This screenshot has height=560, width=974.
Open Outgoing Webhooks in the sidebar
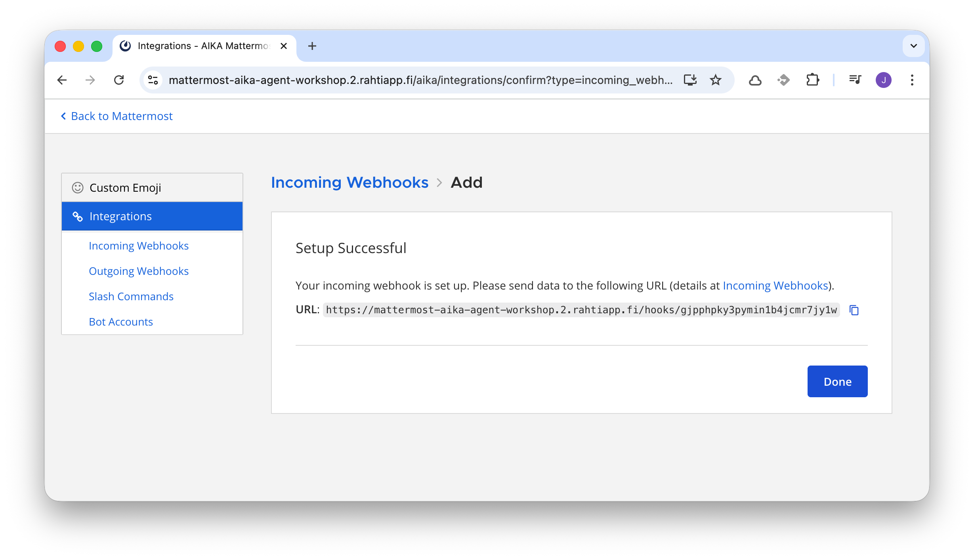(x=138, y=271)
